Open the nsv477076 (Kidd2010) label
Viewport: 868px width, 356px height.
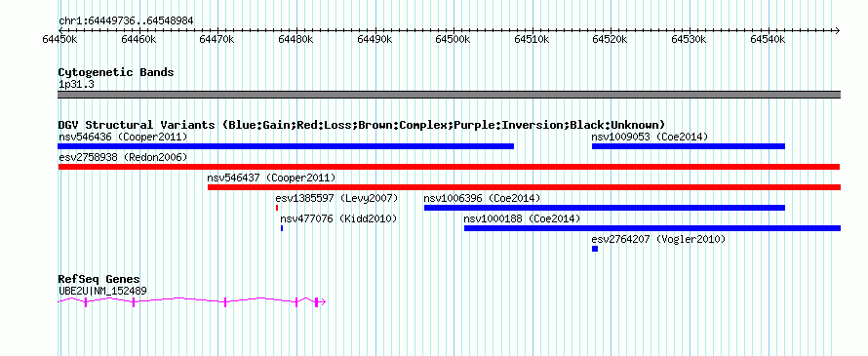point(338,218)
